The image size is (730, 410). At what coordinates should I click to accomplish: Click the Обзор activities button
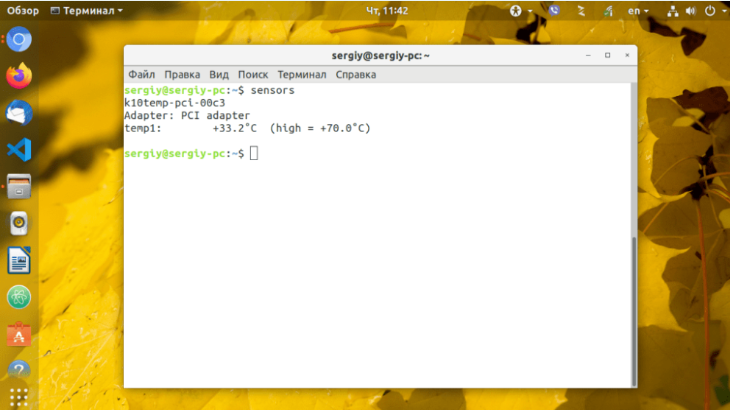[23, 11]
